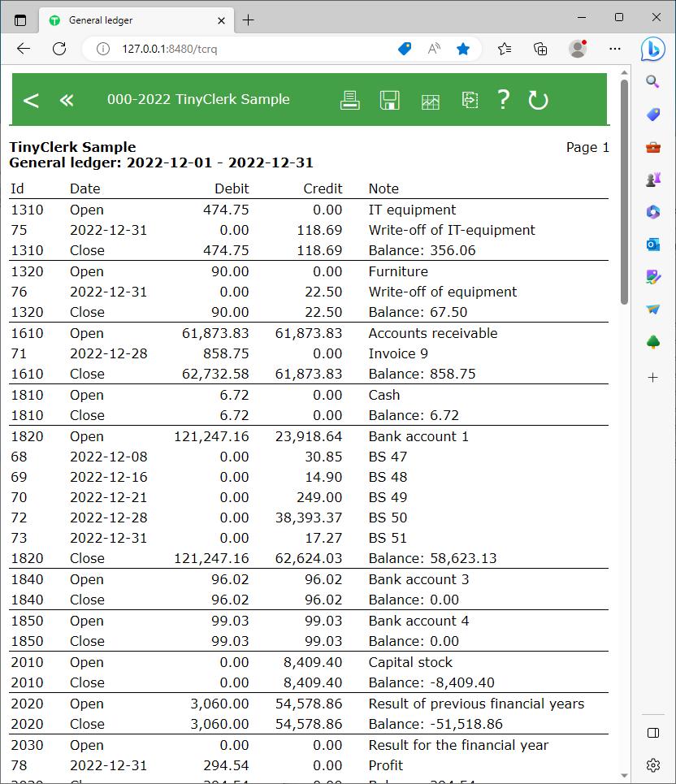Print the general ledger report
The height and width of the screenshot is (784, 676).
click(x=349, y=100)
